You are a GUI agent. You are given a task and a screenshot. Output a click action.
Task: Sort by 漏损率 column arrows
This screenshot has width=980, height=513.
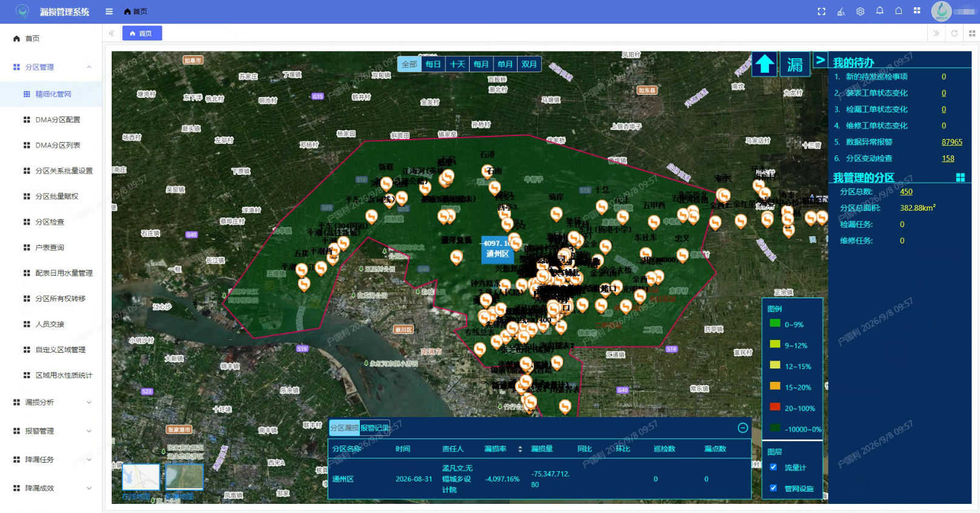coord(520,449)
